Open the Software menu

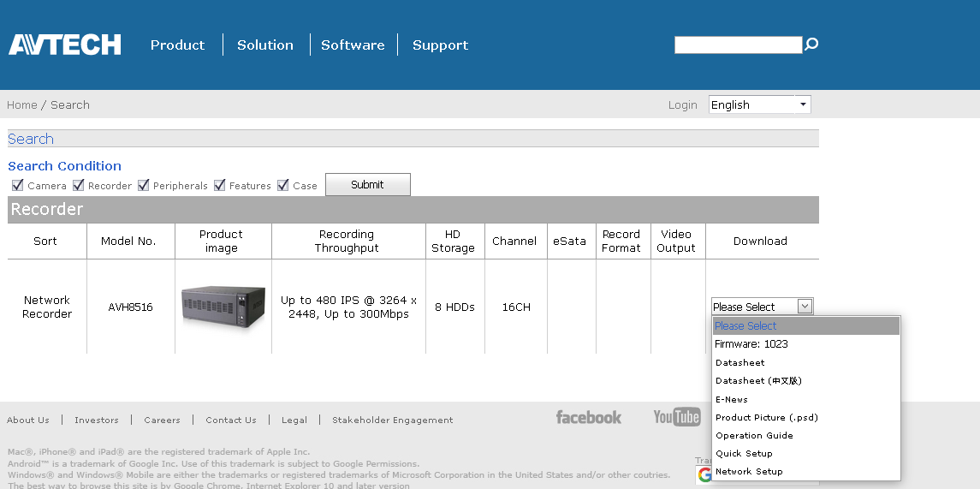coord(353,45)
